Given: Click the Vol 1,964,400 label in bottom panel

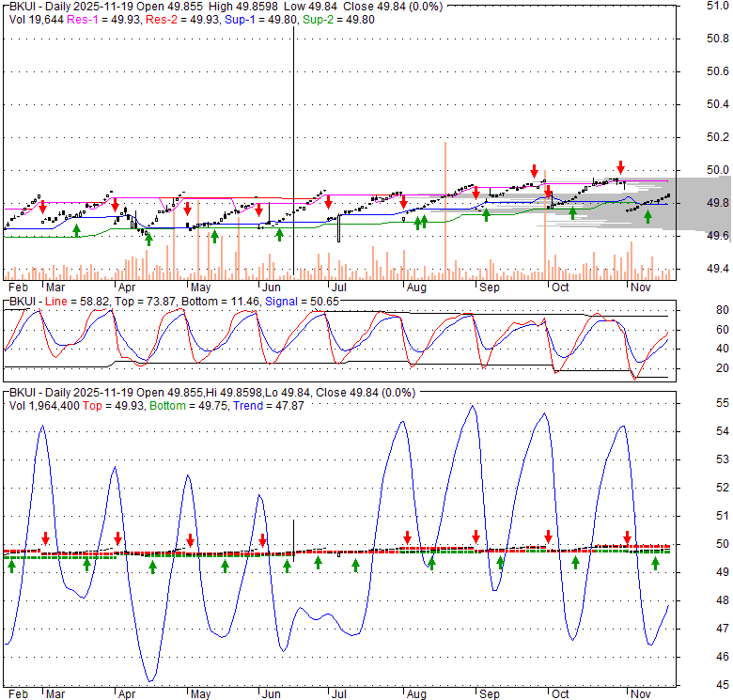Looking at the screenshot, I should pos(43,405).
